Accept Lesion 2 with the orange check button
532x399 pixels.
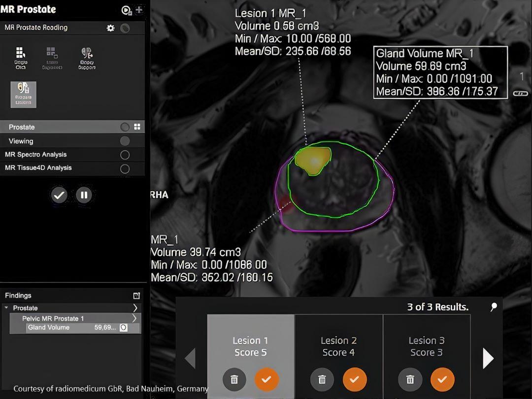click(355, 379)
